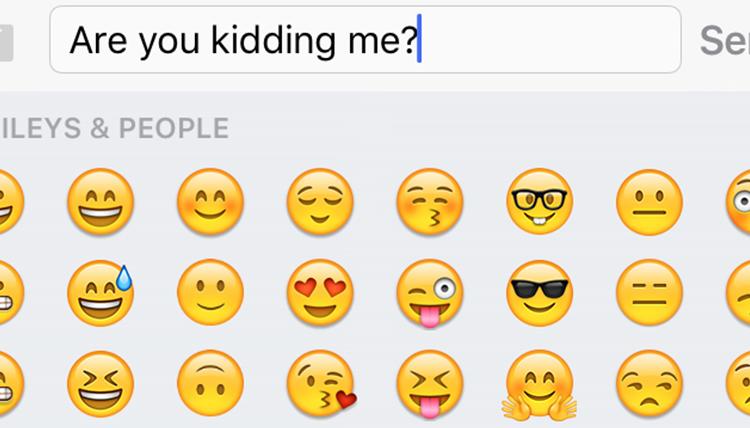The width and height of the screenshot is (750, 428).
Task: Insert the kissing face with closed eyes
Action: pos(430,201)
